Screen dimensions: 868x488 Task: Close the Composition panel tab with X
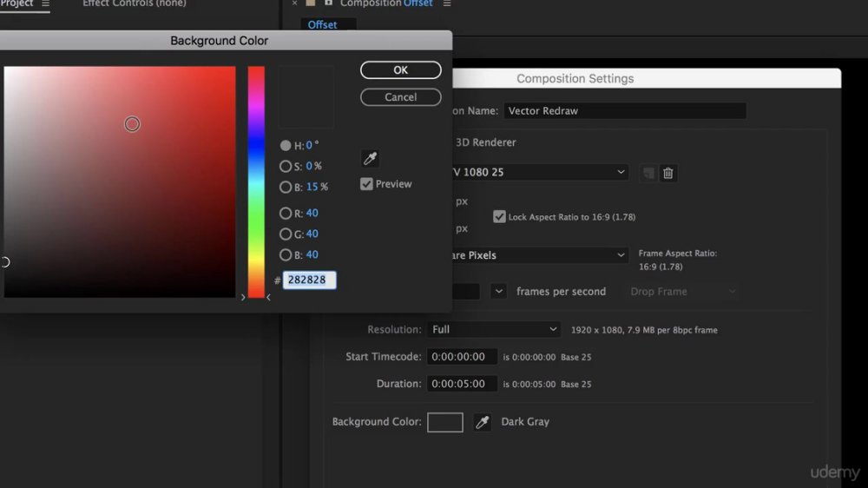click(294, 3)
